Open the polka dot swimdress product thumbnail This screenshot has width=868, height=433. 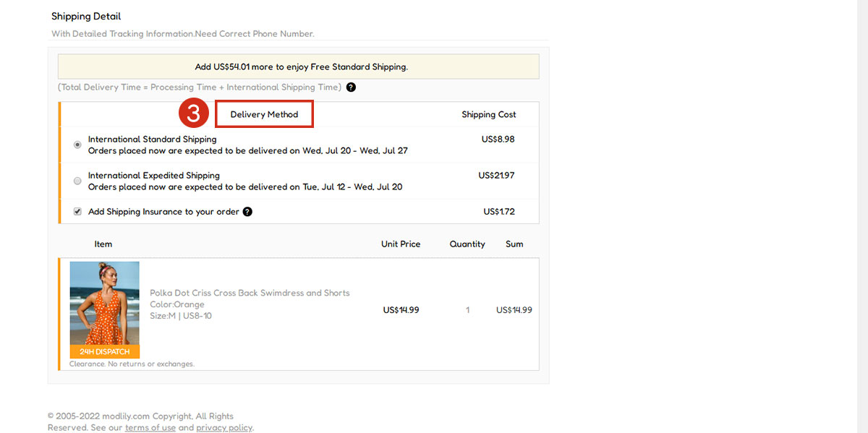coord(104,304)
